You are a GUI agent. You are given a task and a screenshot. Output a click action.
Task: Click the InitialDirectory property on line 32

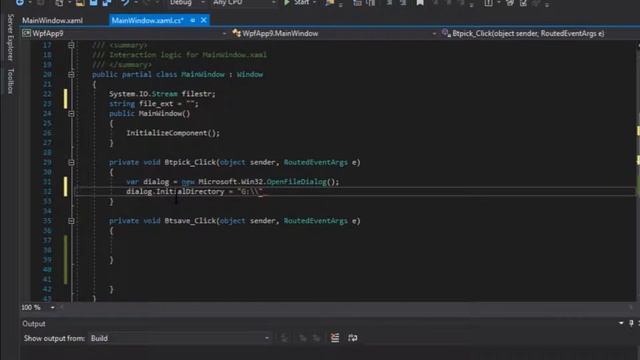tap(190, 191)
